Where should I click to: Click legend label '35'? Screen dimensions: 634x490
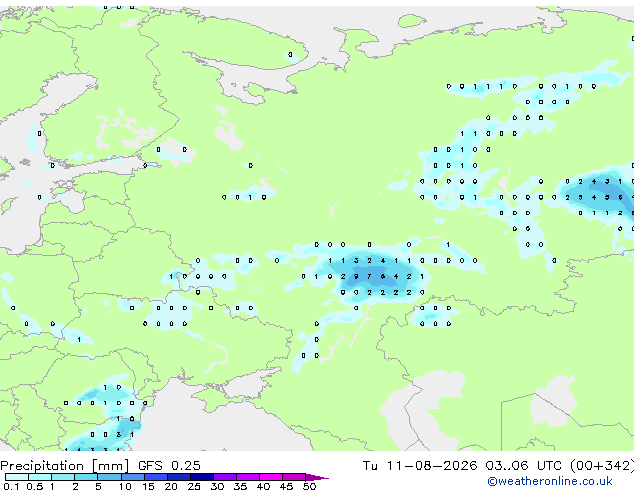(240, 486)
